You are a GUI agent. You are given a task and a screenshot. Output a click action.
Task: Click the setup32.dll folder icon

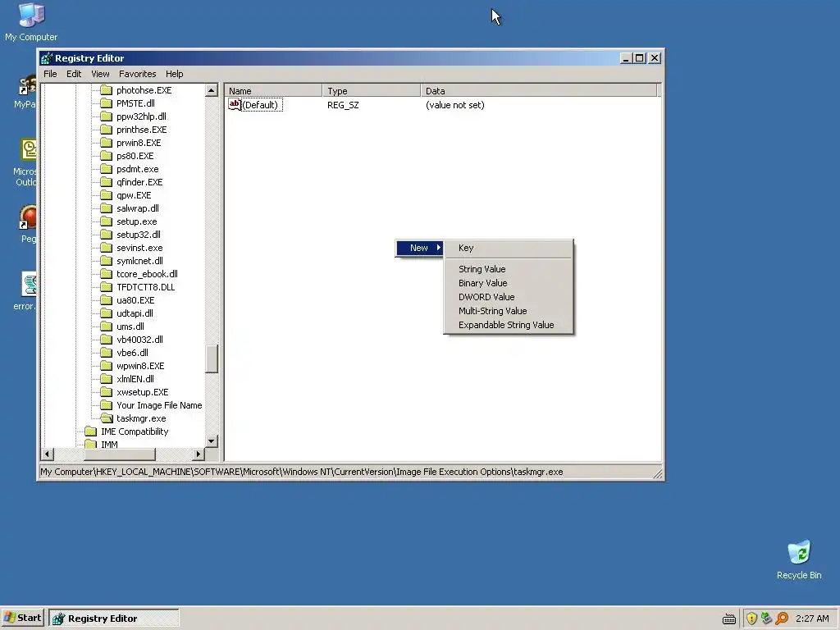pyautogui.click(x=107, y=235)
